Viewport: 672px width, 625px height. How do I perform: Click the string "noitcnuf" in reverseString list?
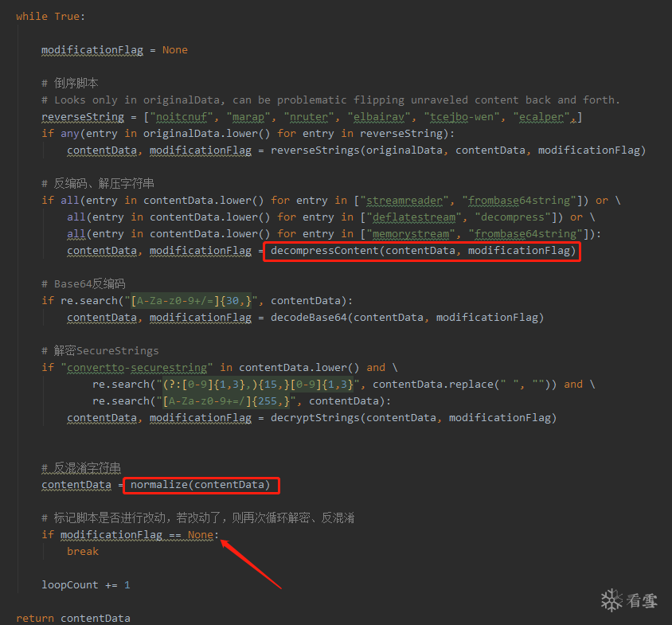182,117
